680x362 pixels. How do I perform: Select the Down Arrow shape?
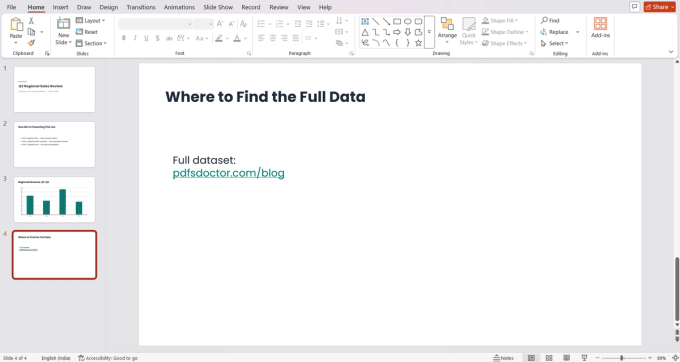408,32
